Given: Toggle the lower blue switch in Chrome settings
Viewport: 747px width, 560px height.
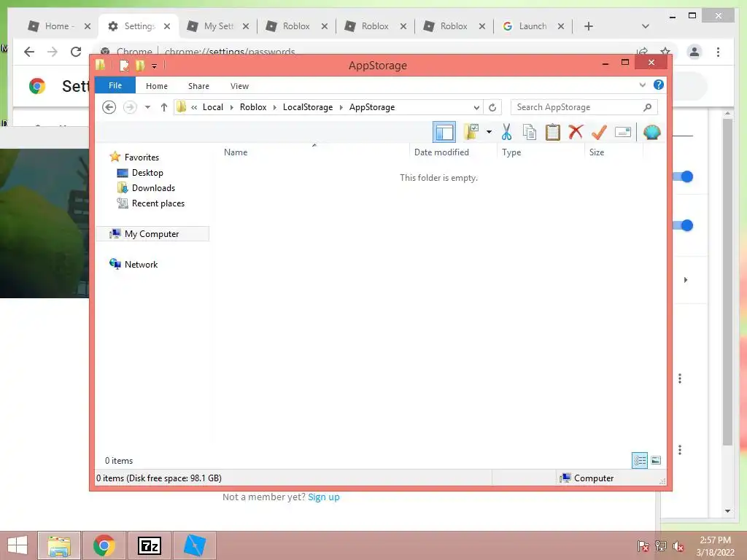Looking at the screenshot, I should (684, 225).
